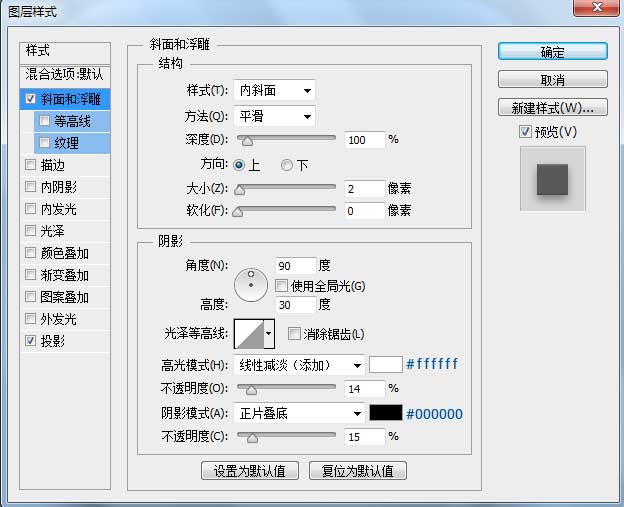Click the 高度 field showing 30

coord(296,305)
